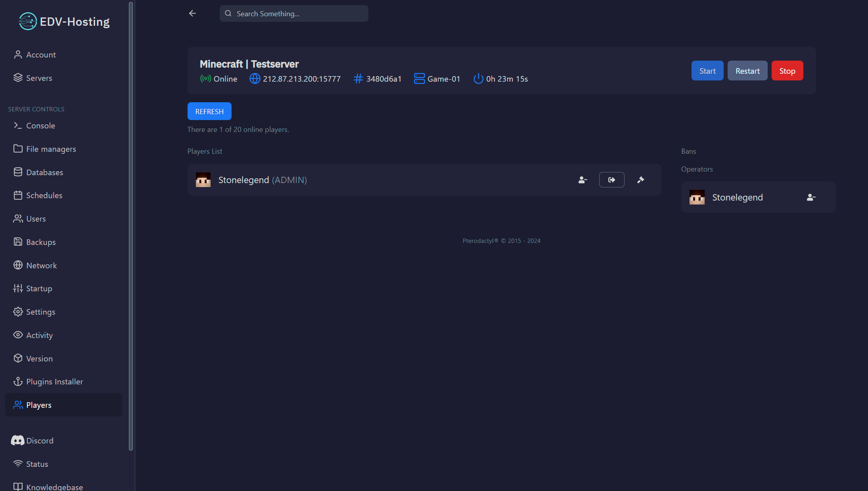
Task: Open the Discord link
Action: click(x=63, y=441)
